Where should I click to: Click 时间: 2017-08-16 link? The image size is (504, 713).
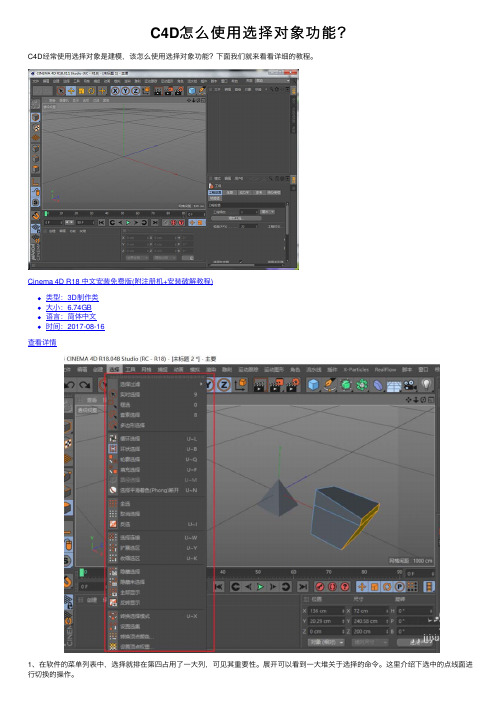click(75, 326)
